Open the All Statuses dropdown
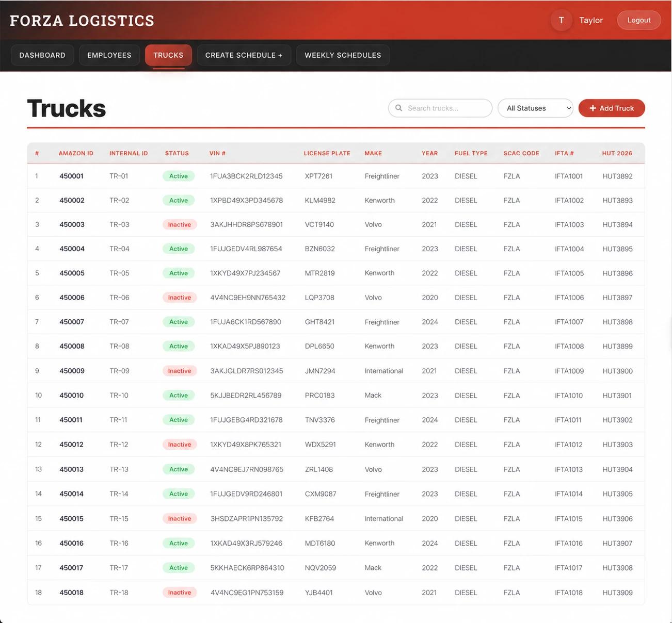Viewport: 672px width, 623px height. [535, 108]
